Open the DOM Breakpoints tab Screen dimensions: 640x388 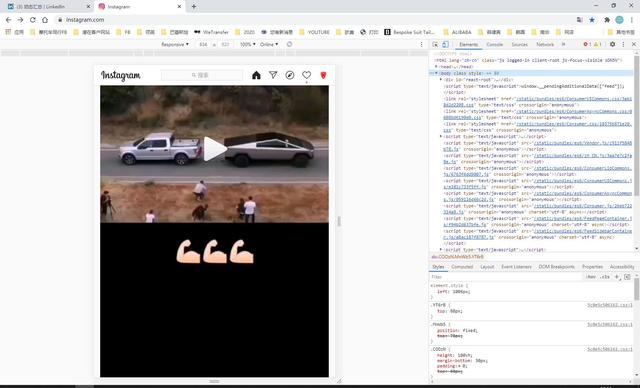[556, 266]
